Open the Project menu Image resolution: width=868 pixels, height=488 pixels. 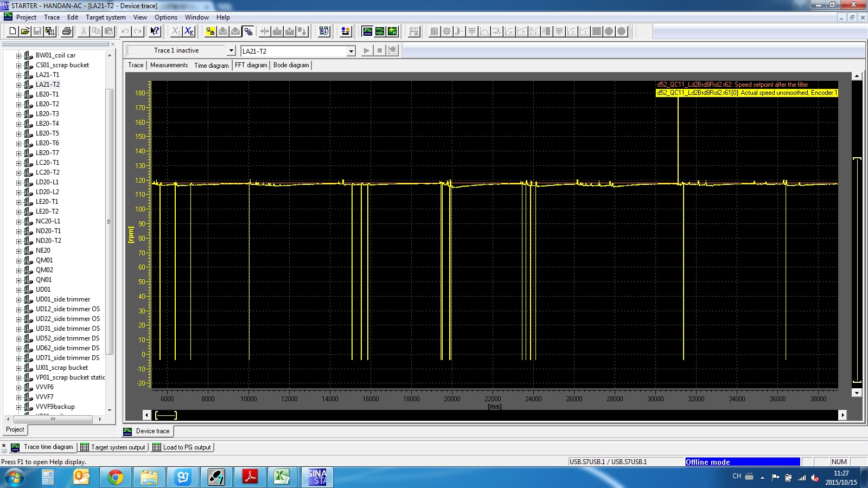point(26,17)
